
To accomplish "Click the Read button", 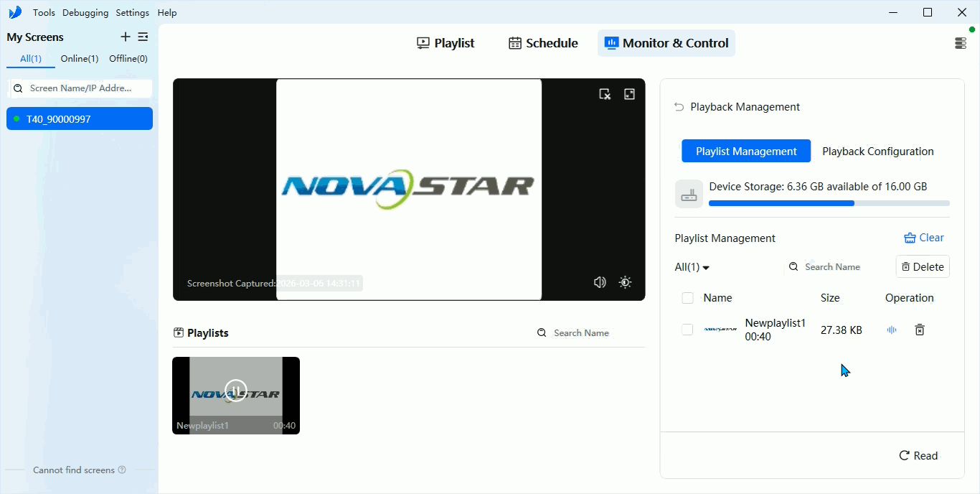I will pos(918,456).
